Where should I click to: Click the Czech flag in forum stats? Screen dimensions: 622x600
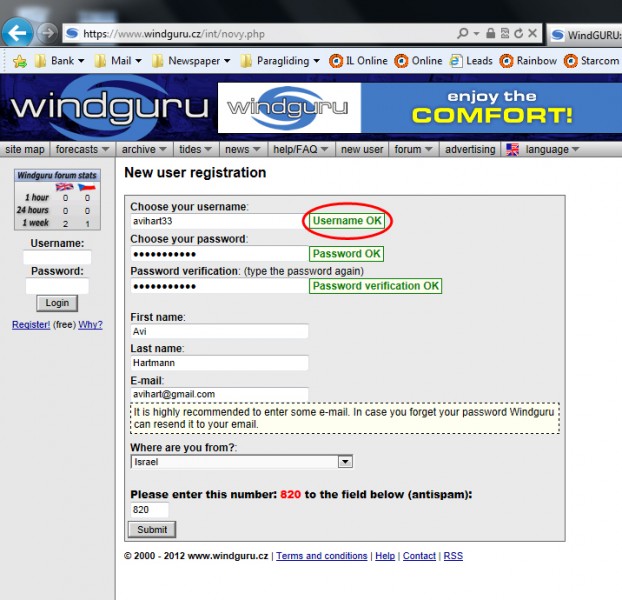tap(87, 187)
